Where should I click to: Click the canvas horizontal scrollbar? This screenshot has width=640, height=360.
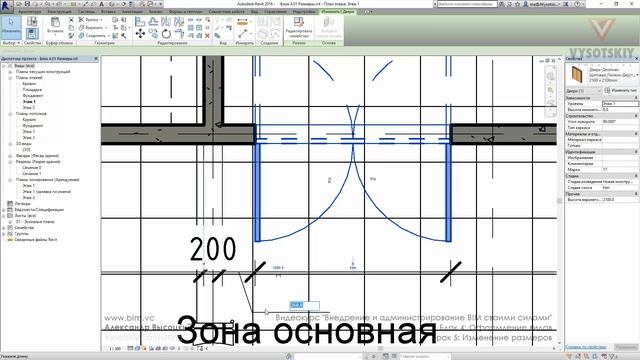380,349
